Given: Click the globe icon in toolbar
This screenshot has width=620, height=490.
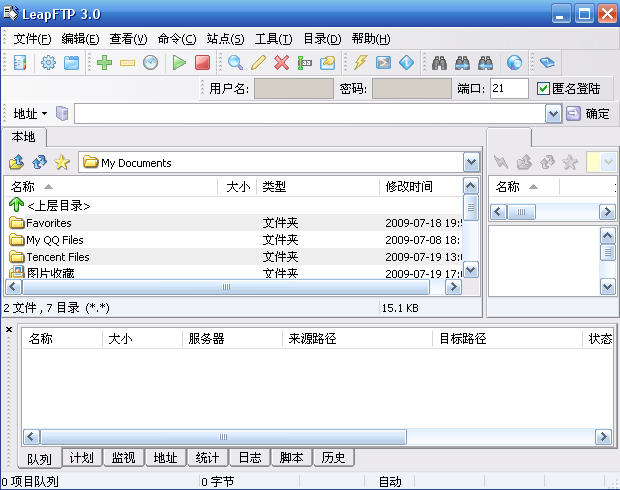Looking at the screenshot, I should 514,63.
